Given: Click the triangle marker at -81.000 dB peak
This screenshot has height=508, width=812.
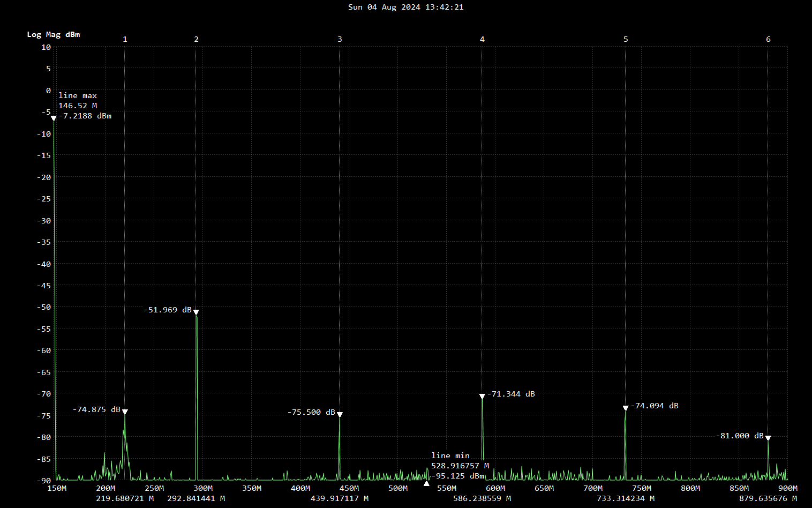Looking at the screenshot, I should 768,438.
